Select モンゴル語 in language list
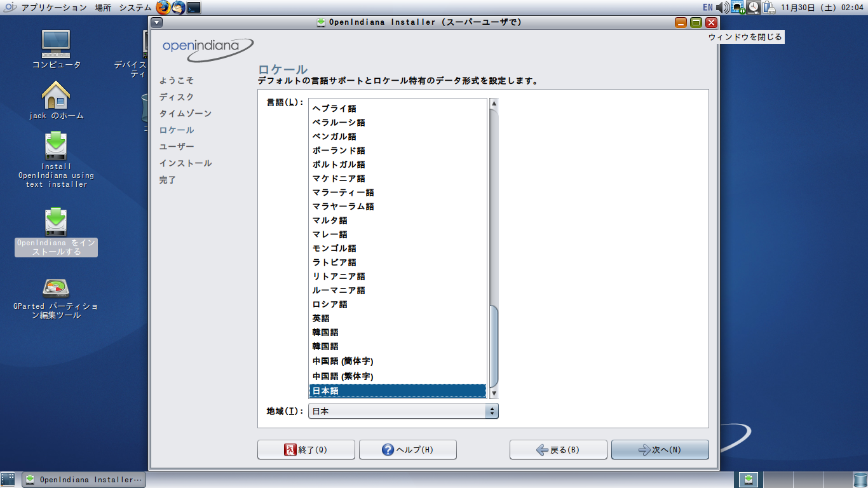868x488 pixels. pos(398,248)
